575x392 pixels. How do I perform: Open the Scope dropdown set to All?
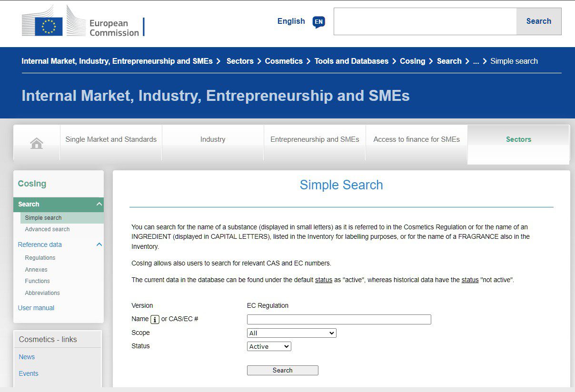coord(292,333)
